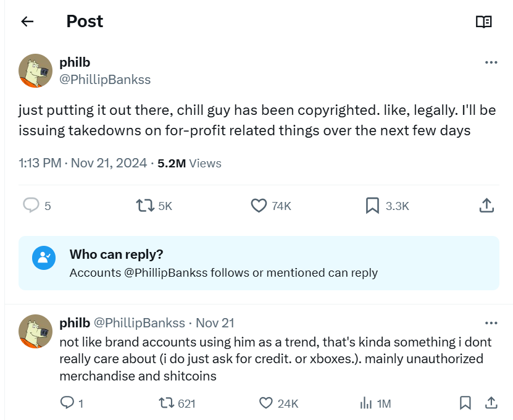Bookmark the reply tweet
The width and height of the screenshot is (513, 420).
tap(465, 403)
